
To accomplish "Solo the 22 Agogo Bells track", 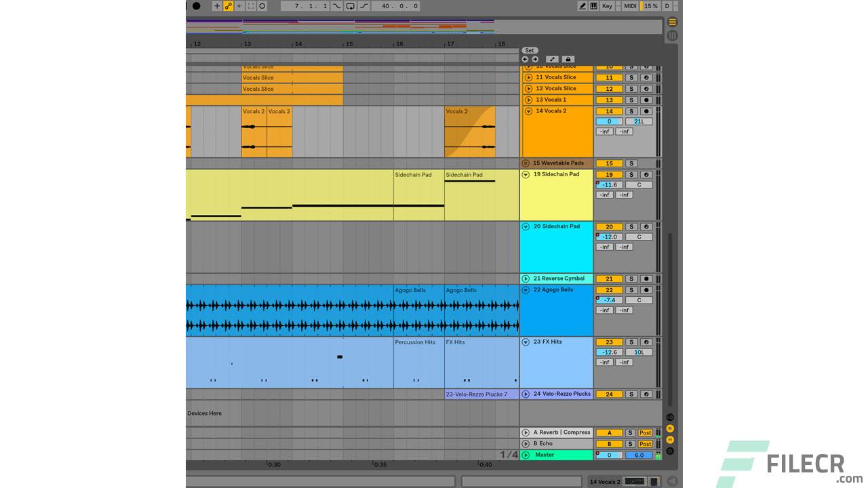I will click(x=631, y=290).
